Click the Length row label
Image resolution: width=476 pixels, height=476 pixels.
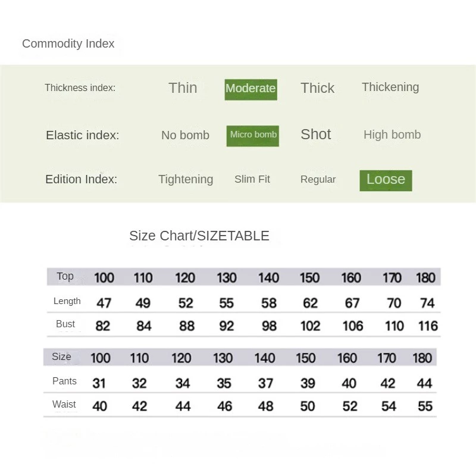[67, 301]
